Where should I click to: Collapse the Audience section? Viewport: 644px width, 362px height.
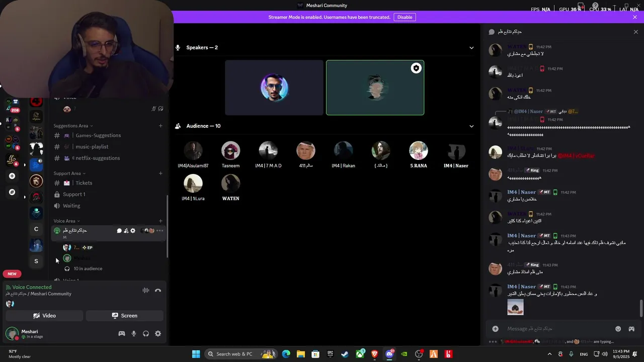pyautogui.click(x=471, y=126)
